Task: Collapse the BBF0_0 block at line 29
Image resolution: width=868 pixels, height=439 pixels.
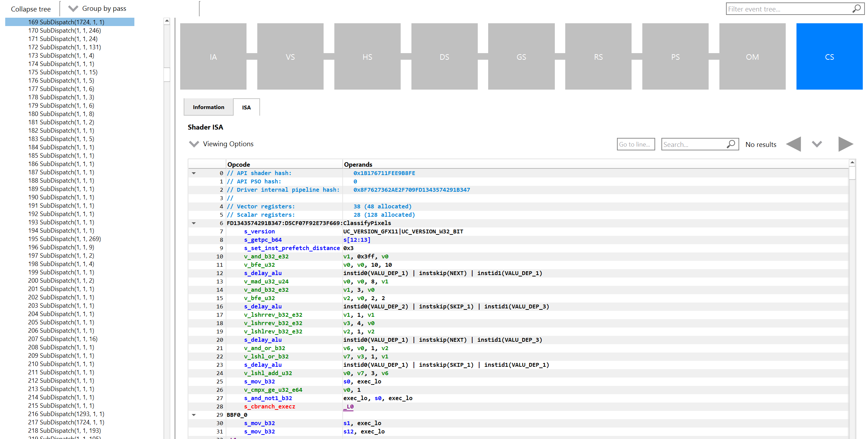Action: click(194, 415)
